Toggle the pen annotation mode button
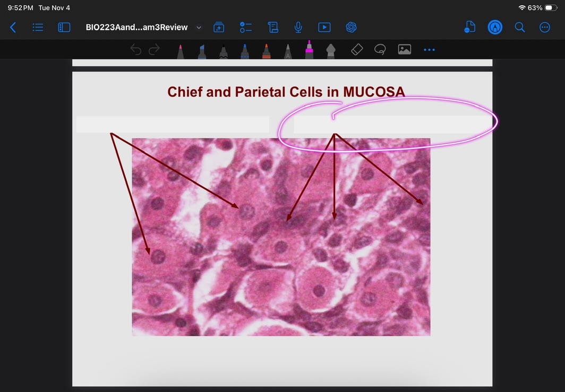The height and width of the screenshot is (392, 565). [495, 28]
